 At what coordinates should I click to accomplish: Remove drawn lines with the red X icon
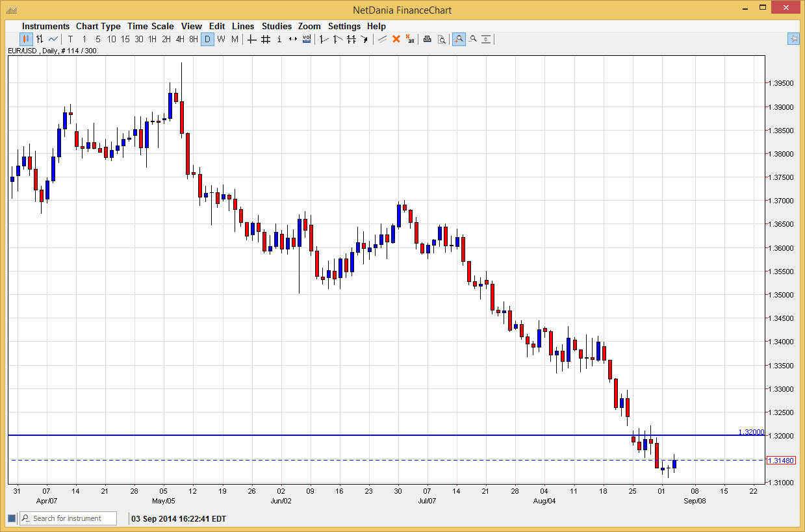click(396, 39)
